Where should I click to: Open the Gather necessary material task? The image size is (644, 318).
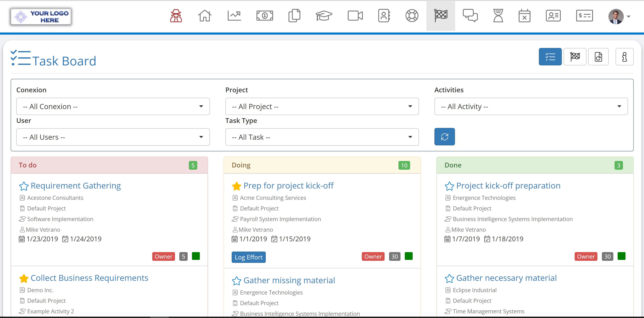[x=507, y=278]
